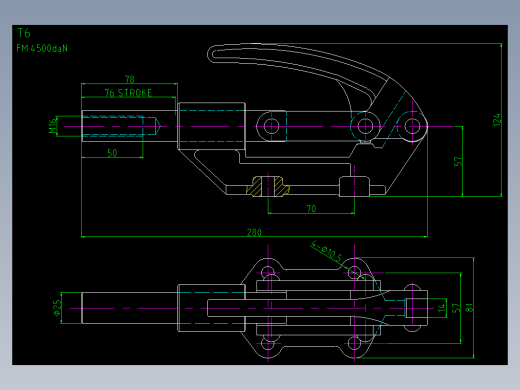This screenshot has height=390, width=520.
Task: Select the 14 dimension in top view
Action: [x=442, y=308]
